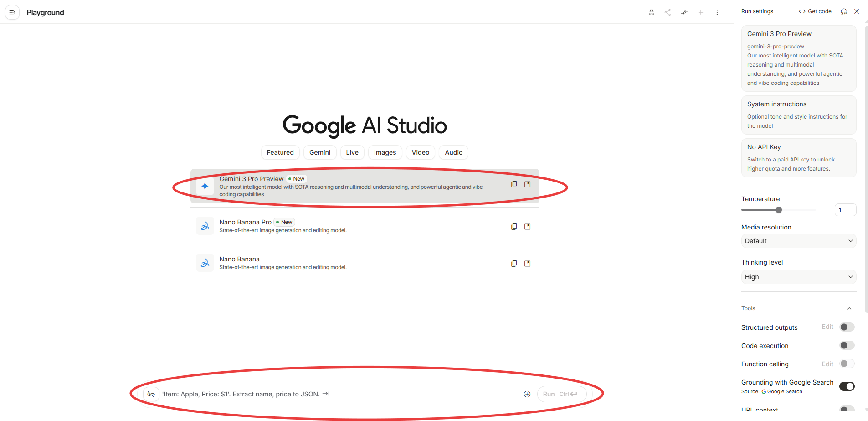
Task: Click the Temperature value field
Action: point(845,210)
